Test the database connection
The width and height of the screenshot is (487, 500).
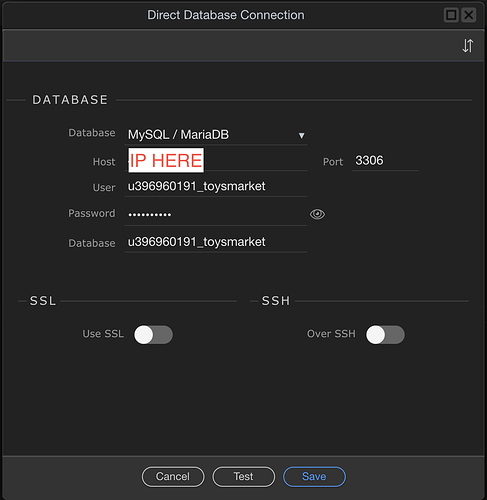[x=244, y=477]
